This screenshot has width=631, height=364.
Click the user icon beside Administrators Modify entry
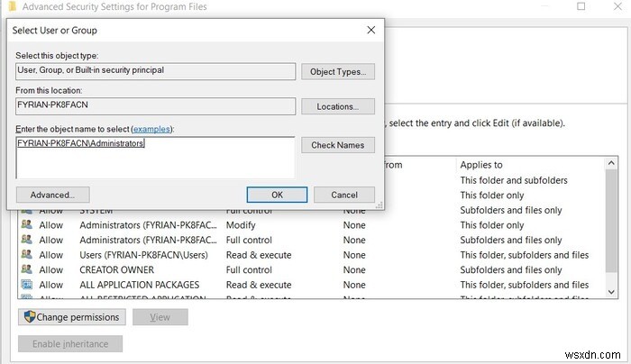click(x=26, y=225)
